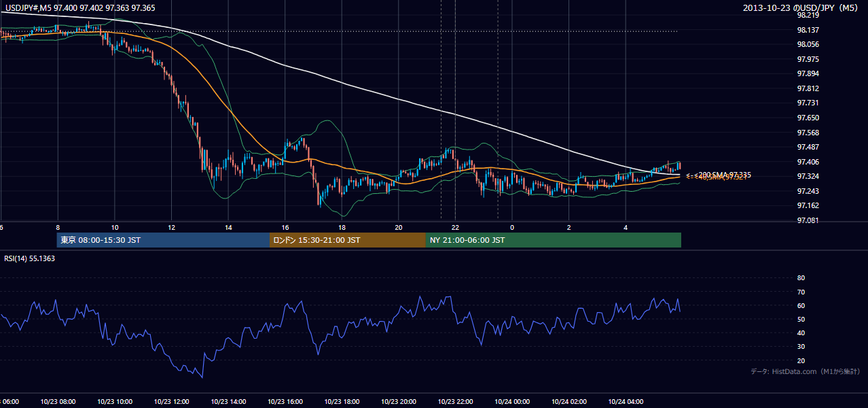Viewport: 868px width, 408px height.
Task: Click hour label 22 under the price chart
Action: (x=455, y=227)
